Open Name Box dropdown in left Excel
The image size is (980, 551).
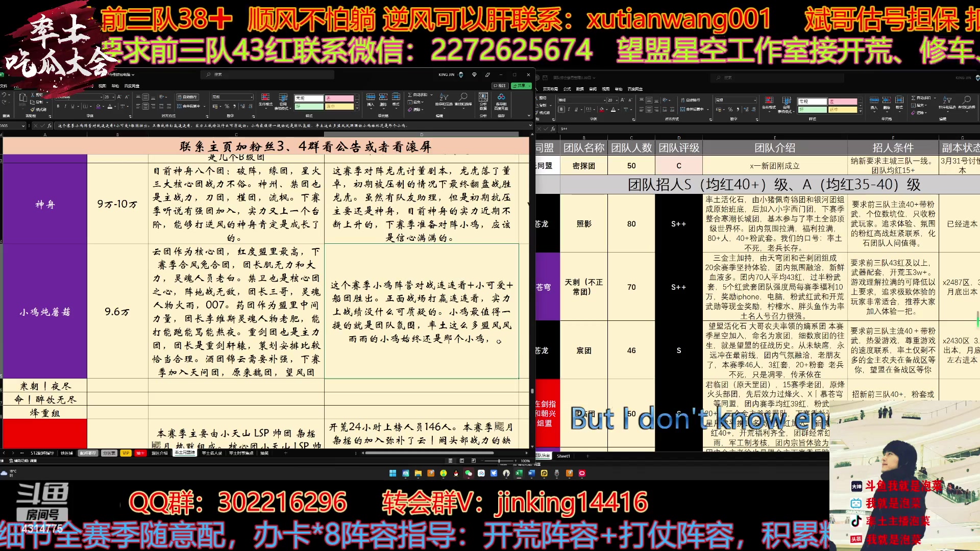point(23,126)
